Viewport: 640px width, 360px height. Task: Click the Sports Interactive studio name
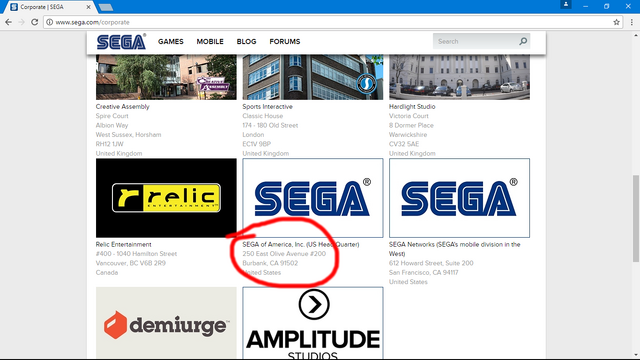pyautogui.click(x=267, y=107)
